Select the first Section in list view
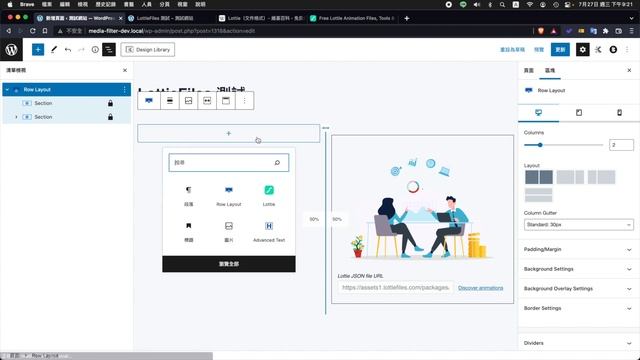 [x=43, y=103]
